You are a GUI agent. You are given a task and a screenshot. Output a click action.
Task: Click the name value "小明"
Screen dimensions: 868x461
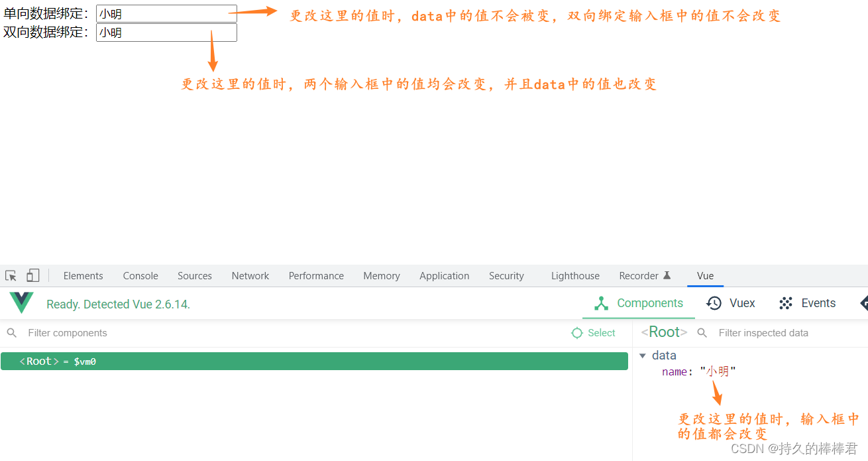pos(718,371)
